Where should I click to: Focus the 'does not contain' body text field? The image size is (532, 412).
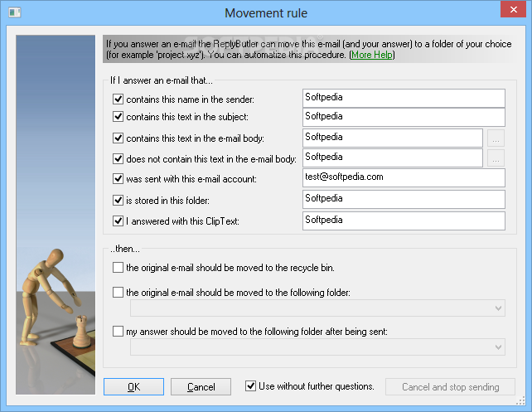tap(393, 158)
